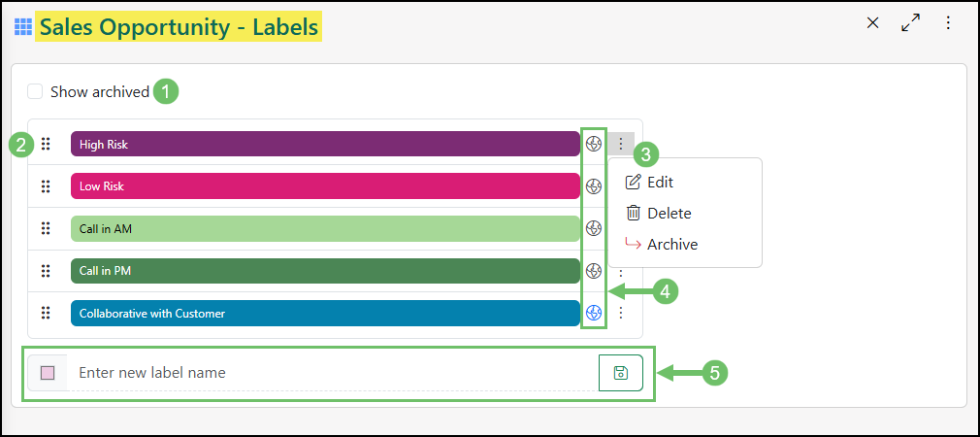Click the globe icon next to Low Risk
The height and width of the screenshot is (437, 980).
pyautogui.click(x=594, y=185)
